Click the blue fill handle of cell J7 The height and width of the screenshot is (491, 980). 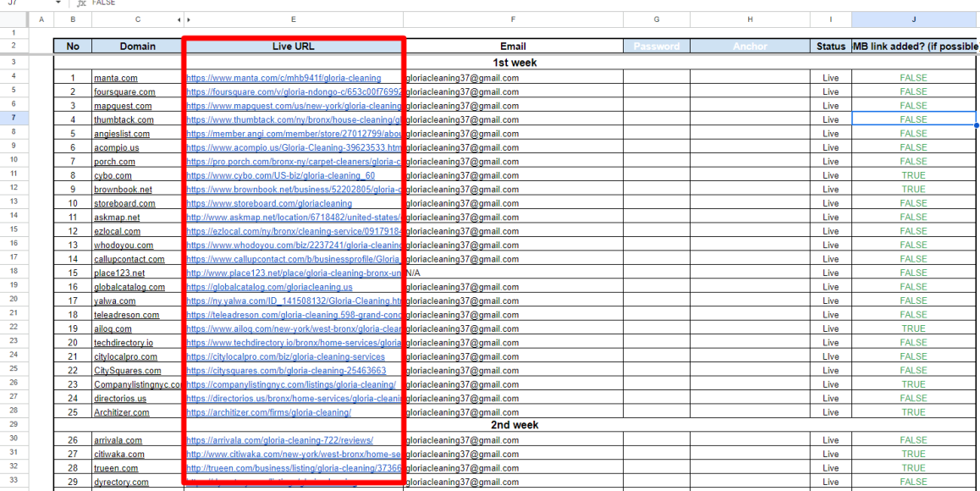click(977, 126)
